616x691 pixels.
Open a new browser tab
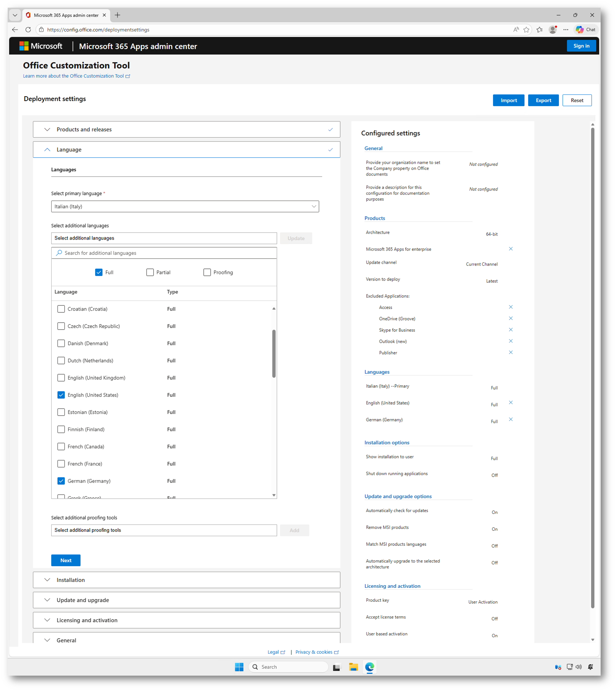click(x=117, y=15)
